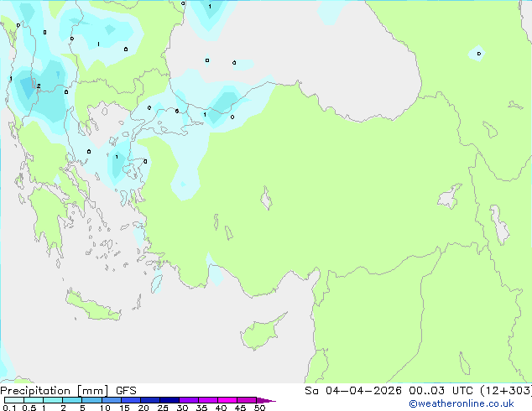Click the 35–40 mm legend color swatch
Screen dimensions: 532x411
click(208, 400)
